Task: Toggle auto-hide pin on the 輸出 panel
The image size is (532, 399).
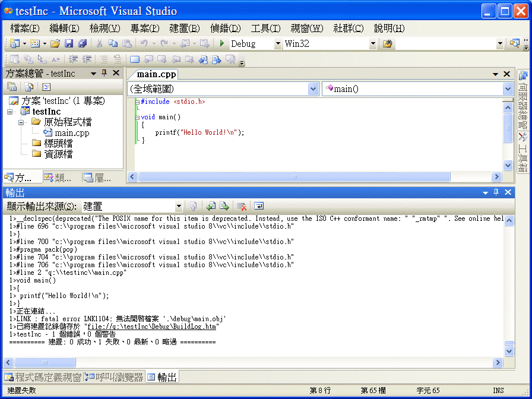Action: click(496, 192)
